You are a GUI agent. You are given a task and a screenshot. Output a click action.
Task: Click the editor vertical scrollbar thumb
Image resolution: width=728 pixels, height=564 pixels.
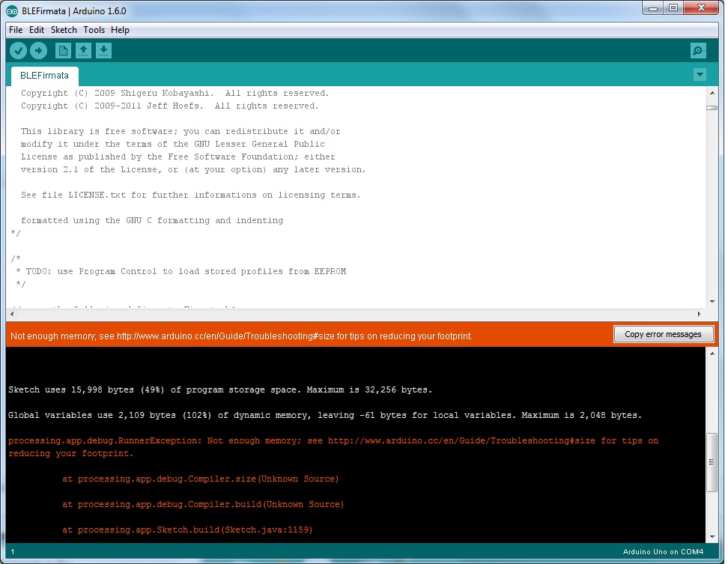712,108
